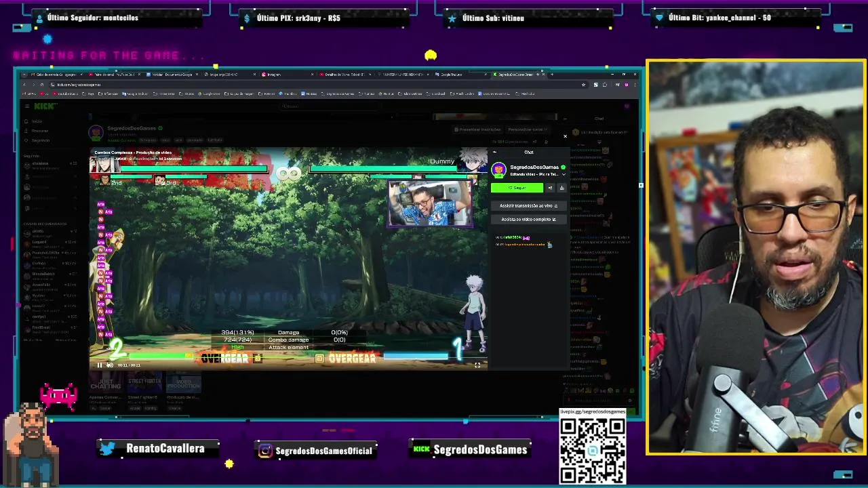Pause the Kick clip video
868x488 pixels.
pyautogui.click(x=100, y=365)
